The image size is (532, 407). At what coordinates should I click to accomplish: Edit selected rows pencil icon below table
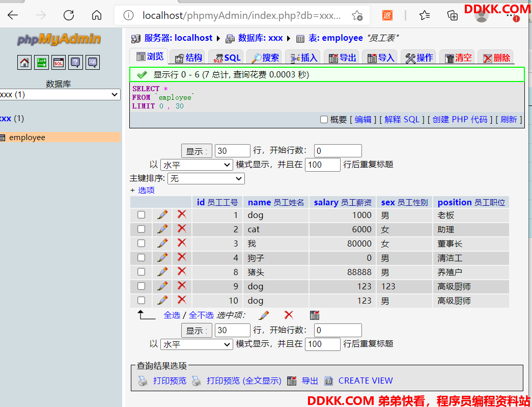pyautogui.click(x=264, y=315)
